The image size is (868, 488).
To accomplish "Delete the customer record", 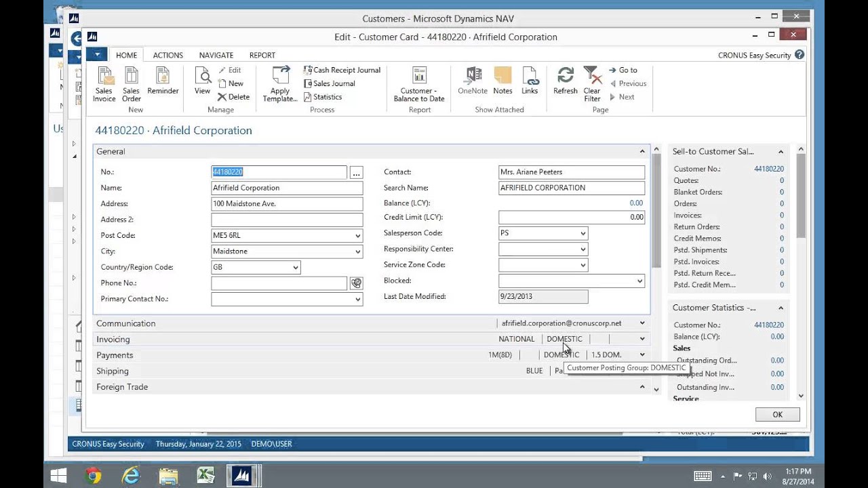I will click(233, 97).
